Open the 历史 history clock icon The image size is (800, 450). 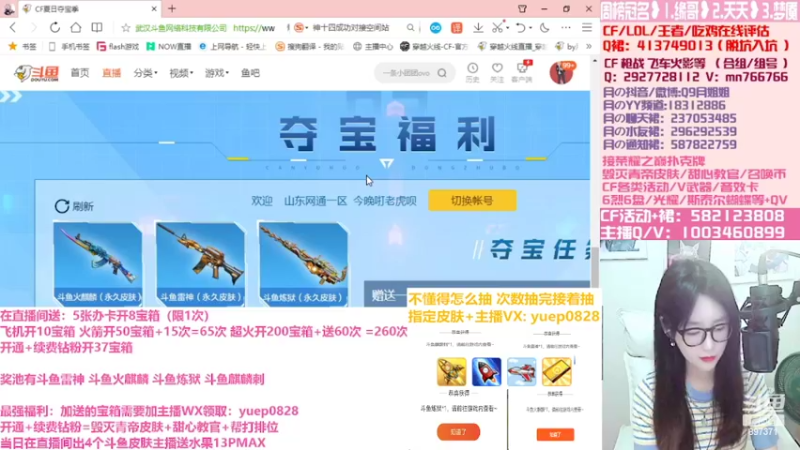pyautogui.click(x=472, y=72)
